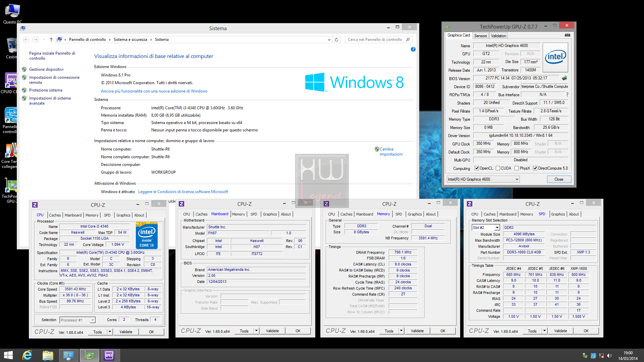
Task: Open recent locations dropdown beside forward arrow
Action: tap(44, 40)
